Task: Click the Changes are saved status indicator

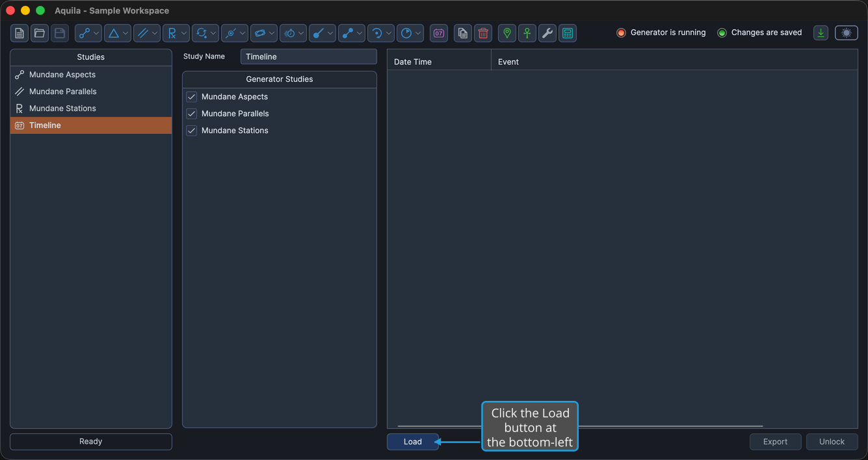Action: click(759, 32)
